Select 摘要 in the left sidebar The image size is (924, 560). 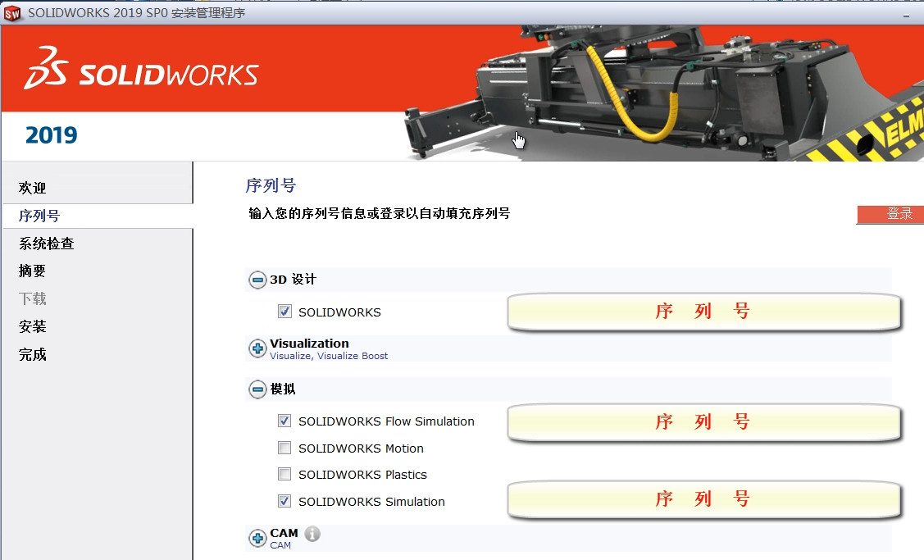[x=31, y=271]
